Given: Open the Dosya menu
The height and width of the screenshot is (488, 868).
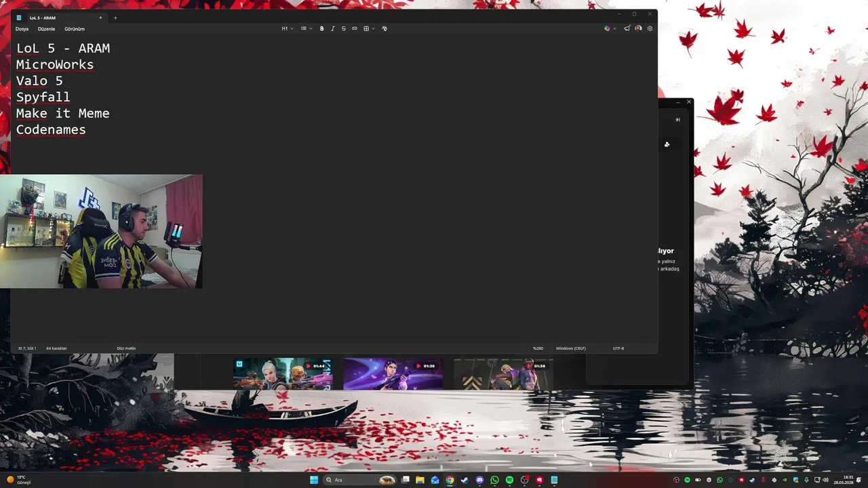Looking at the screenshot, I should [x=22, y=29].
